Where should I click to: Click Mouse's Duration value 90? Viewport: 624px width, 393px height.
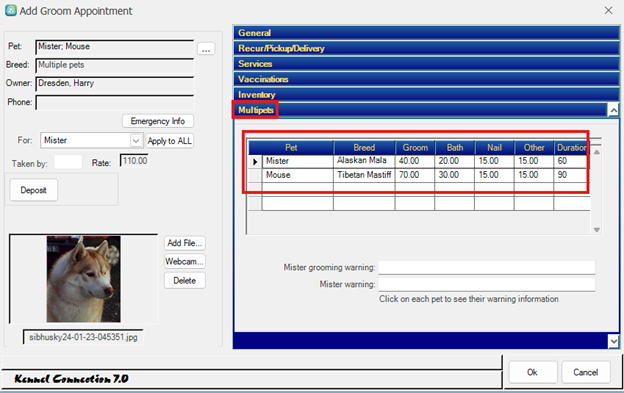571,175
